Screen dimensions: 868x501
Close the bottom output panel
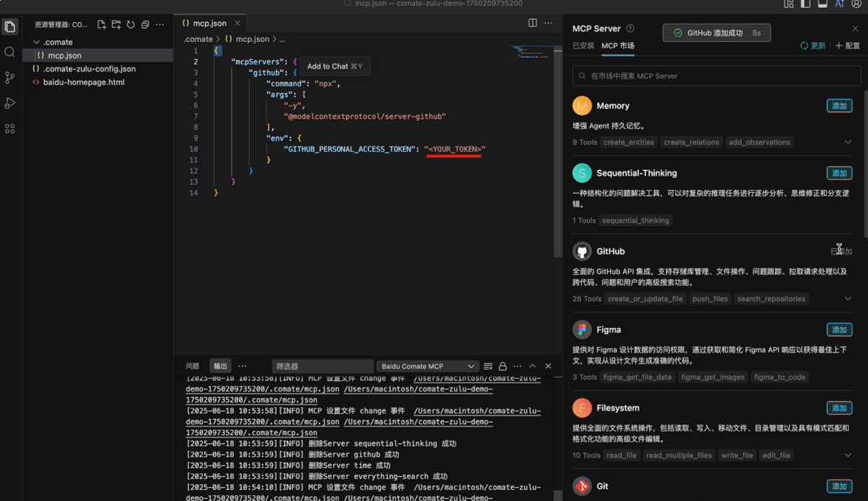pos(548,366)
